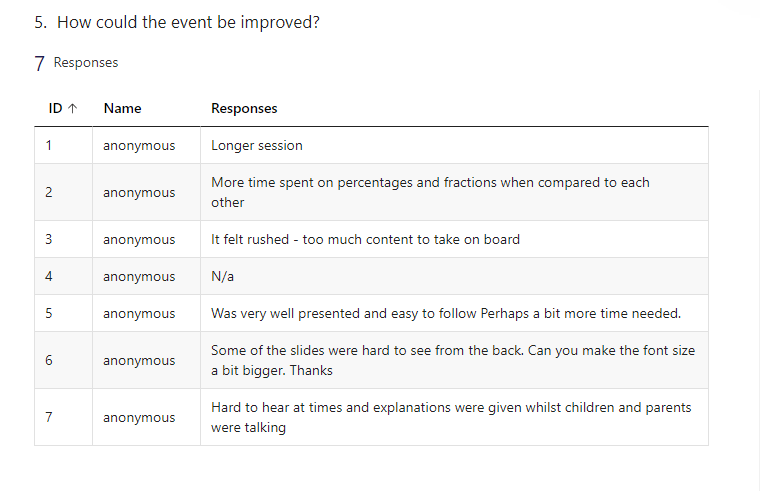Click the Name column header

point(123,109)
